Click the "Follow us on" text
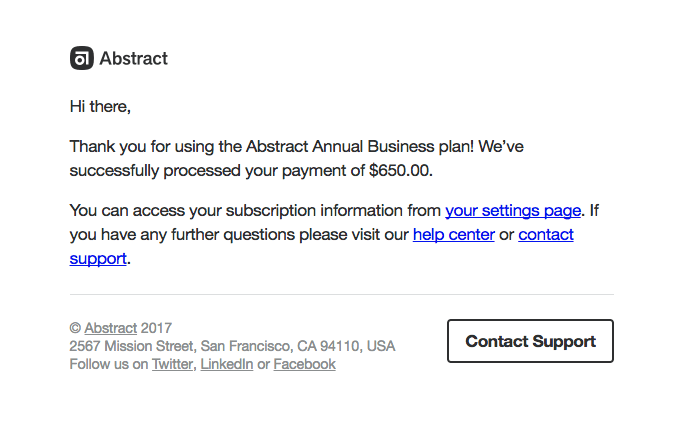Screen dimensions: 680x434 click(x=108, y=364)
